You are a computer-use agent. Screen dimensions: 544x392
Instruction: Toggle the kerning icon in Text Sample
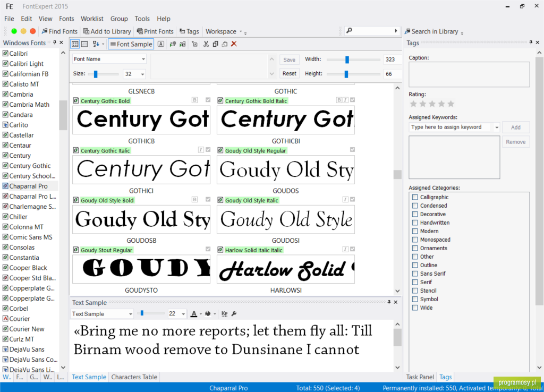pyautogui.click(x=225, y=314)
